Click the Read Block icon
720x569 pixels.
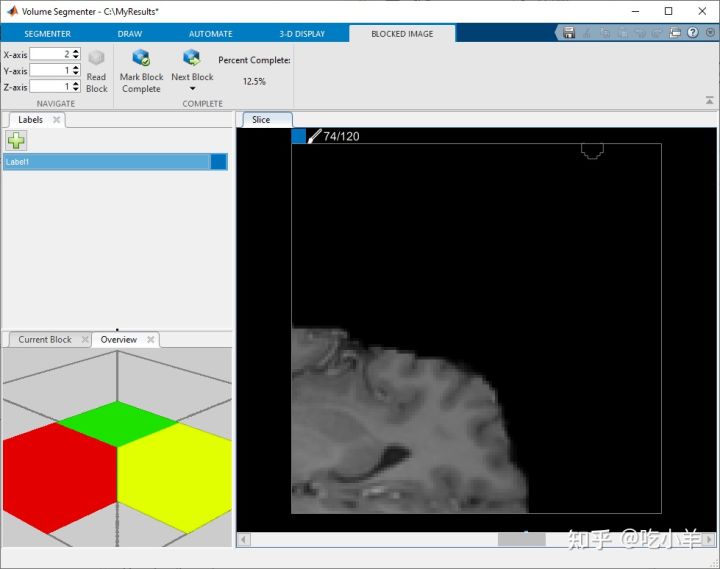(x=96, y=58)
